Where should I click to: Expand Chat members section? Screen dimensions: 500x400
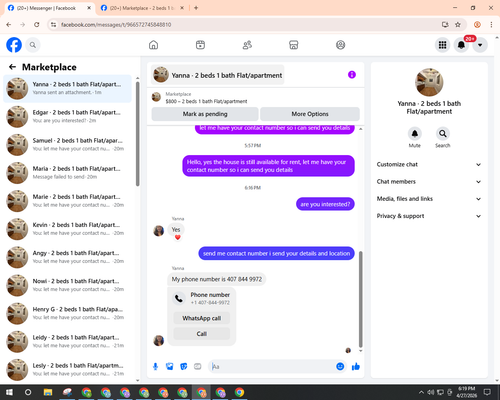tap(429, 182)
